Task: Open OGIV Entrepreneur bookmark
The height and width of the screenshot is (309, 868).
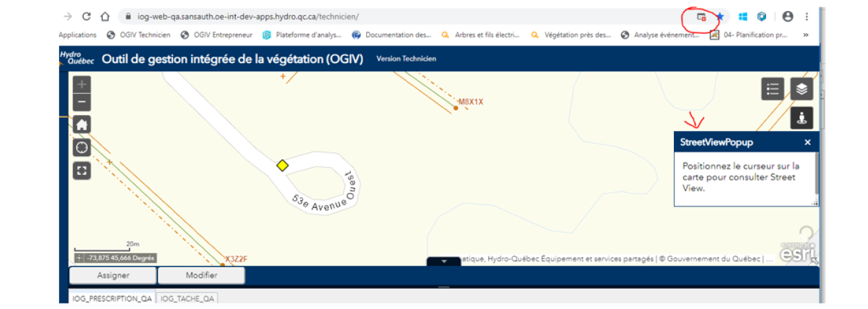Action: [x=216, y=35]
